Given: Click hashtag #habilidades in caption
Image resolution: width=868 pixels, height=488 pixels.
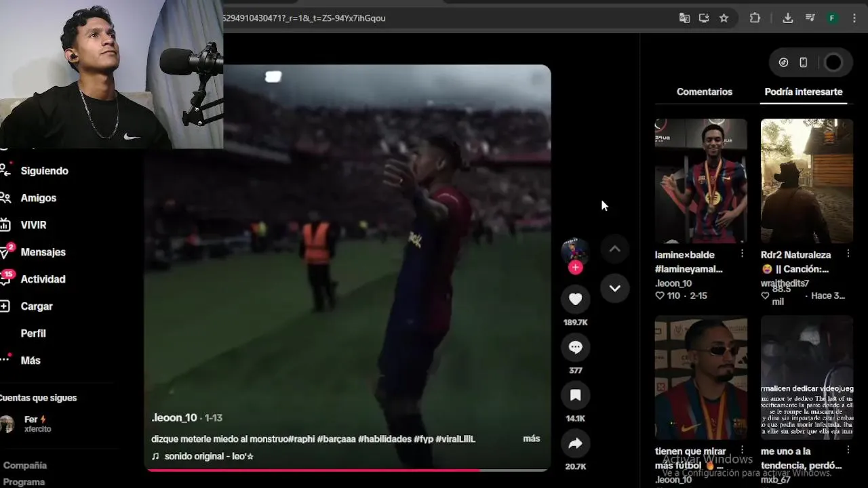Looking at the screenshot, I should [384, 439].
